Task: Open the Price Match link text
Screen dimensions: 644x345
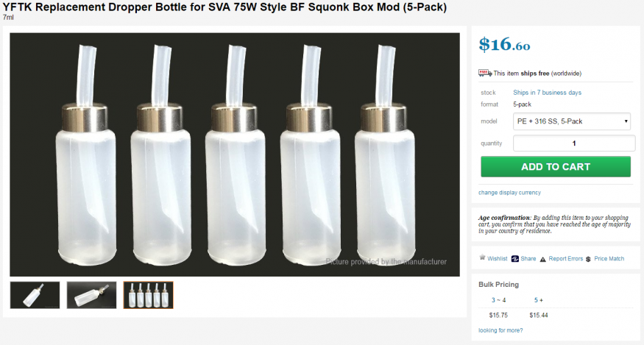Action: tap(609, 259)
